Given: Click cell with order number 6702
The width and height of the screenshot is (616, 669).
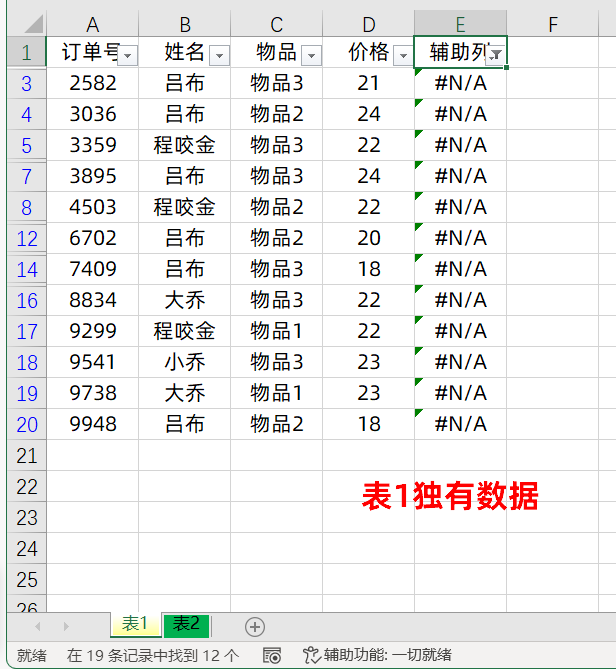Looking at the screenshot, I should 93,238.
